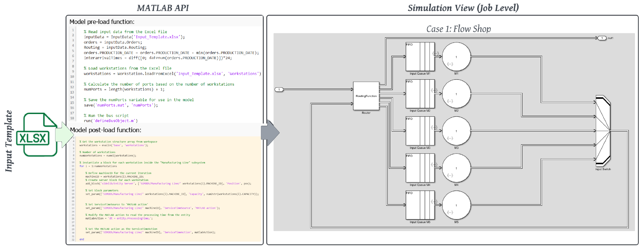Select the out1 output port

602,38
